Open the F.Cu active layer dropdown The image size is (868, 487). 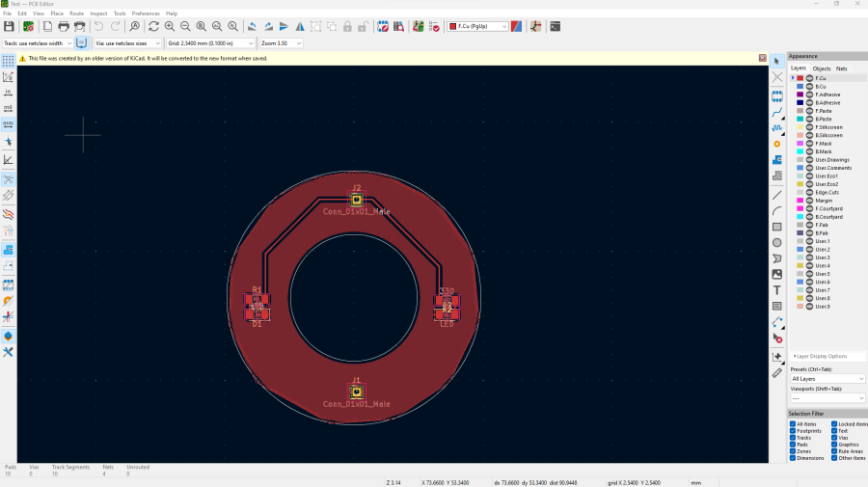[x=477, y=26]
